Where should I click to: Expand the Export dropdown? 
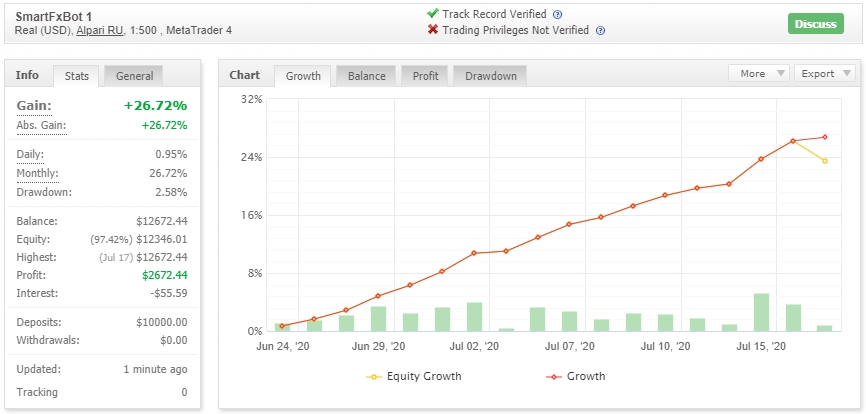tap(825, 73)
